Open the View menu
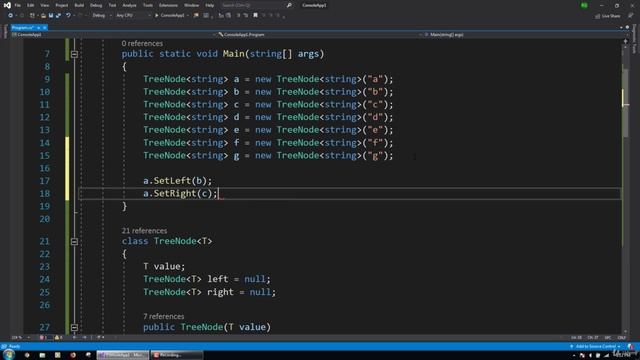The height and width of the screenshot is (360, 640). tap(44, 5)
